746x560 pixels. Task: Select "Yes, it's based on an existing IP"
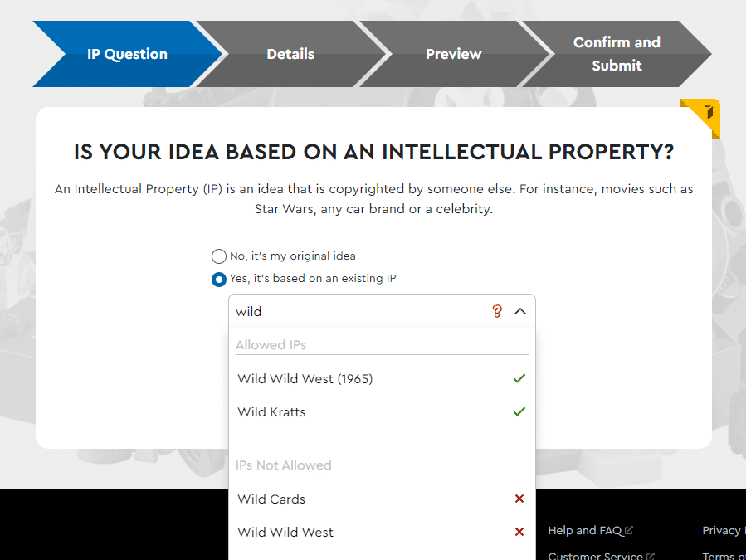pos(219,279)
